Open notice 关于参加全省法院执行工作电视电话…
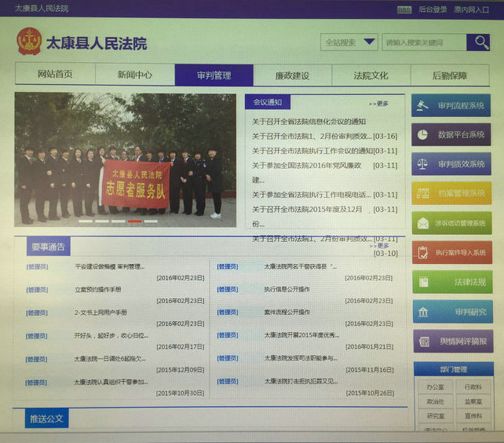Image resolution: width=504 pixels, height=443 pixels. (x=312, y=195)
